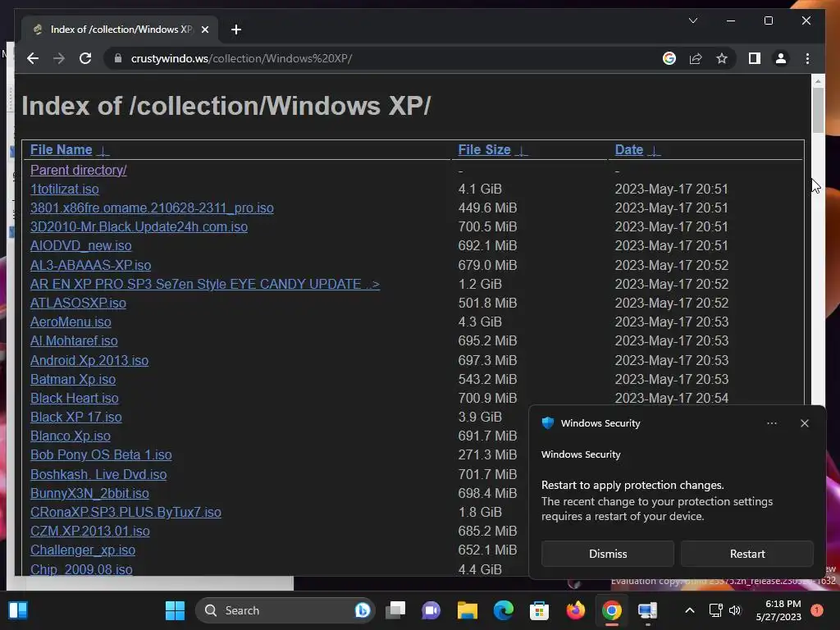The image size is (840, 630).
Task: Click Al.Mohtaref.iso link
Action: (74, 340)
